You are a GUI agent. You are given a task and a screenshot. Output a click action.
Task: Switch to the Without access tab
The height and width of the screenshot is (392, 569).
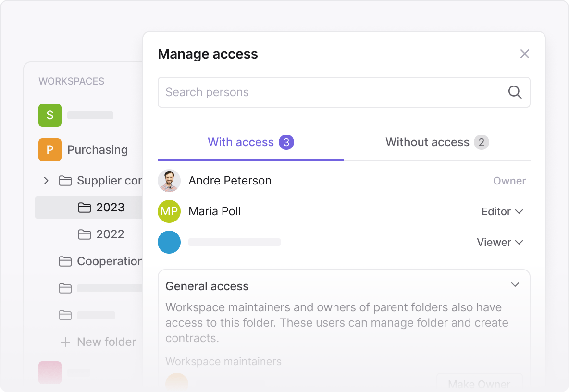point(437,142)
